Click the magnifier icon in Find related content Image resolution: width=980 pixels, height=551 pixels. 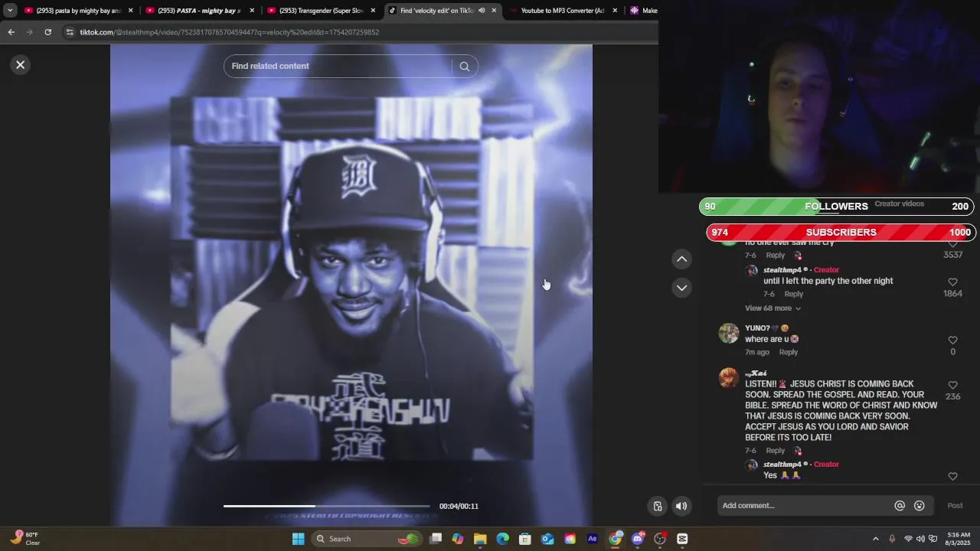pos(464,67)
